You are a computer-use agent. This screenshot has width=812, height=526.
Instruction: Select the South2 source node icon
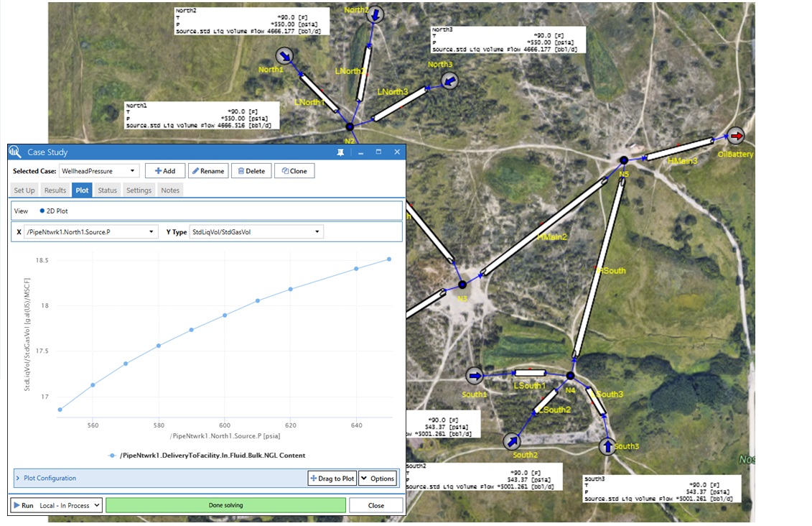pos(512,440)
